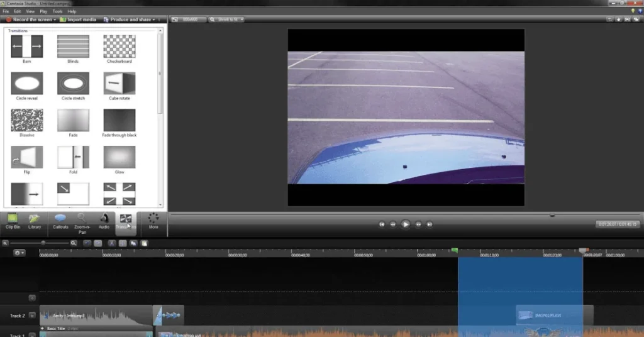Expand the Basic Title group
The width and height of the screenshot is (644, 337).
tap(42, 328)
